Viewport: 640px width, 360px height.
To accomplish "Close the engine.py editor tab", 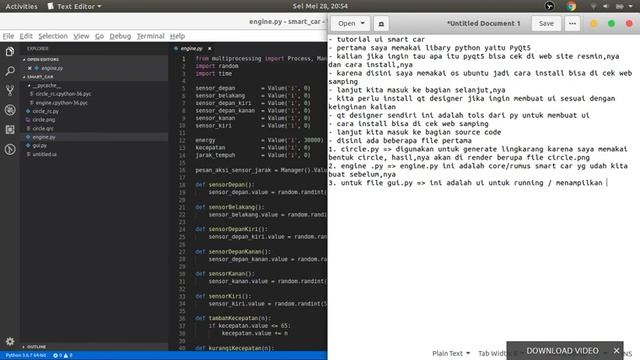I will 209,49.
